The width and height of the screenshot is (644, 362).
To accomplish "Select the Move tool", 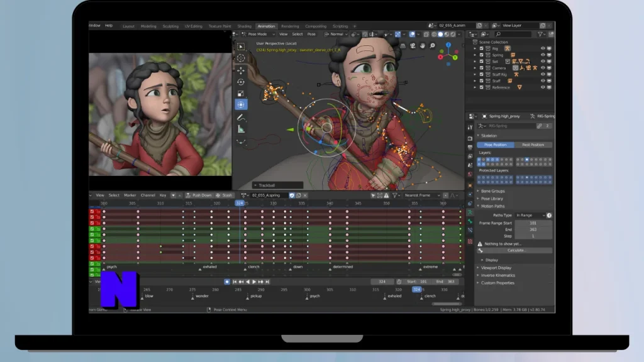I will pyautogui.click(x=241, y=70).
